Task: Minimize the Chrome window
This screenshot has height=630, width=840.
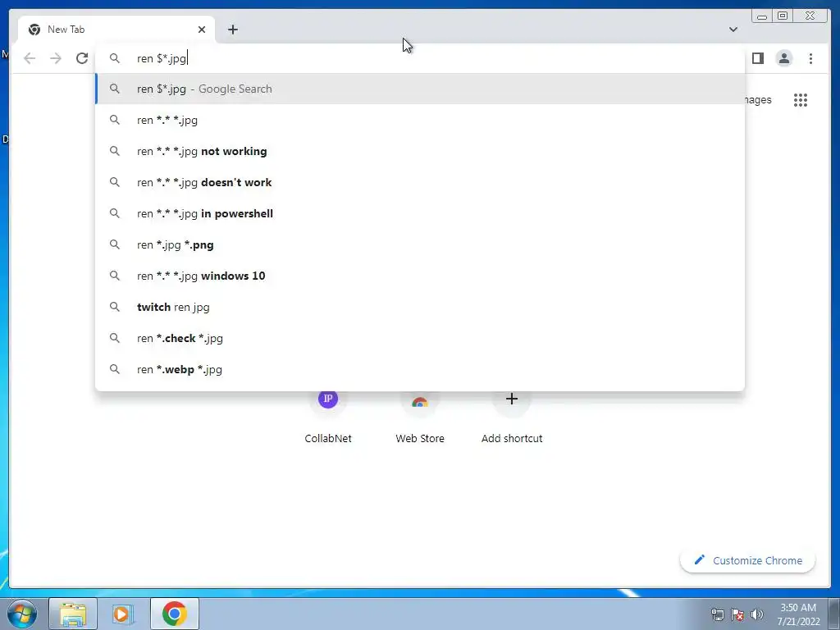Action: [x=762, y=16]
